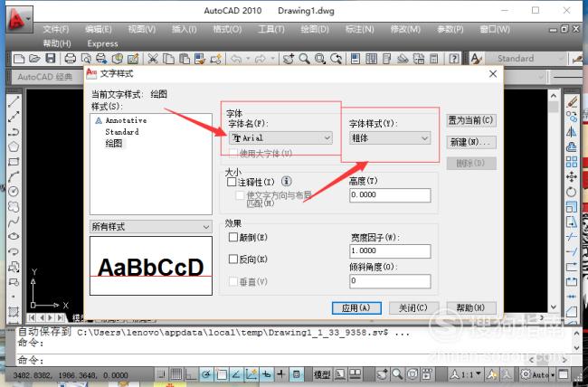Open the 格式(O) menu

click(x=227, y=29)
